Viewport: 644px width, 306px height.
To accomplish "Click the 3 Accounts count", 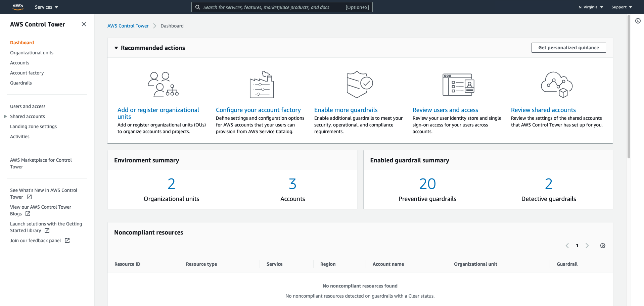I will (292, 184).
